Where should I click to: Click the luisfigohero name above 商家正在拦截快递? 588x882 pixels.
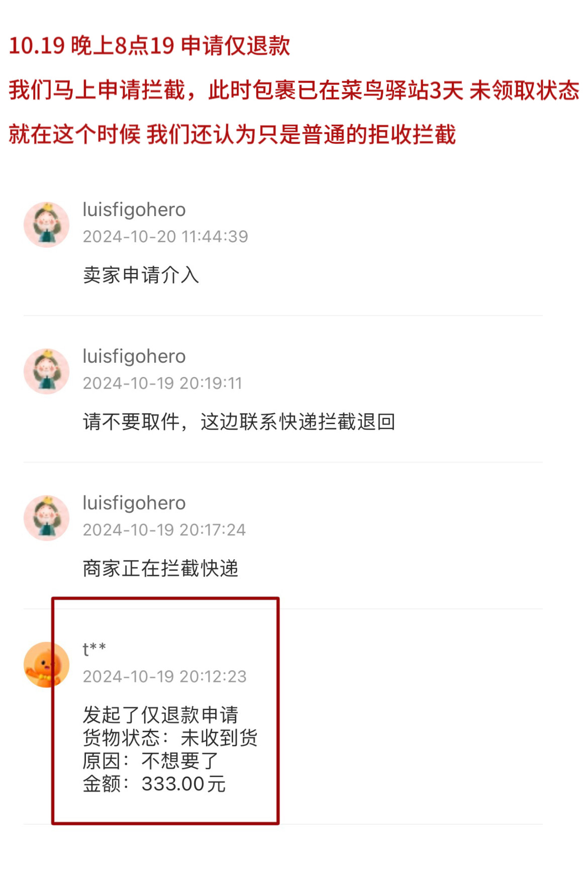click(x=134, y=504)
